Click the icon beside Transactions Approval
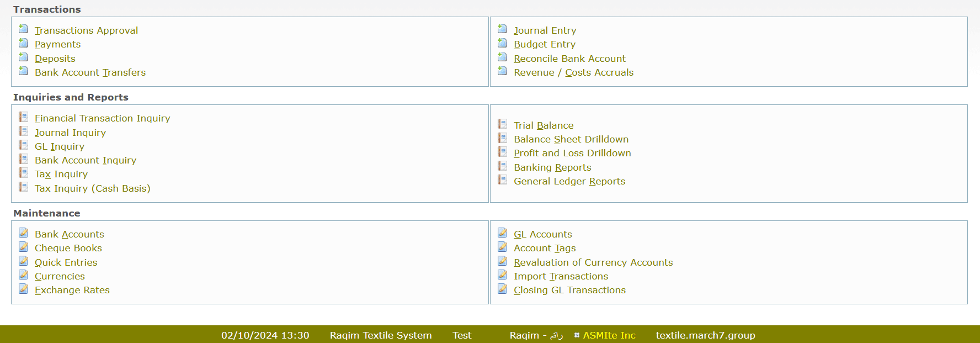Viewport: 980px width, 343px height. pos(23,29)
